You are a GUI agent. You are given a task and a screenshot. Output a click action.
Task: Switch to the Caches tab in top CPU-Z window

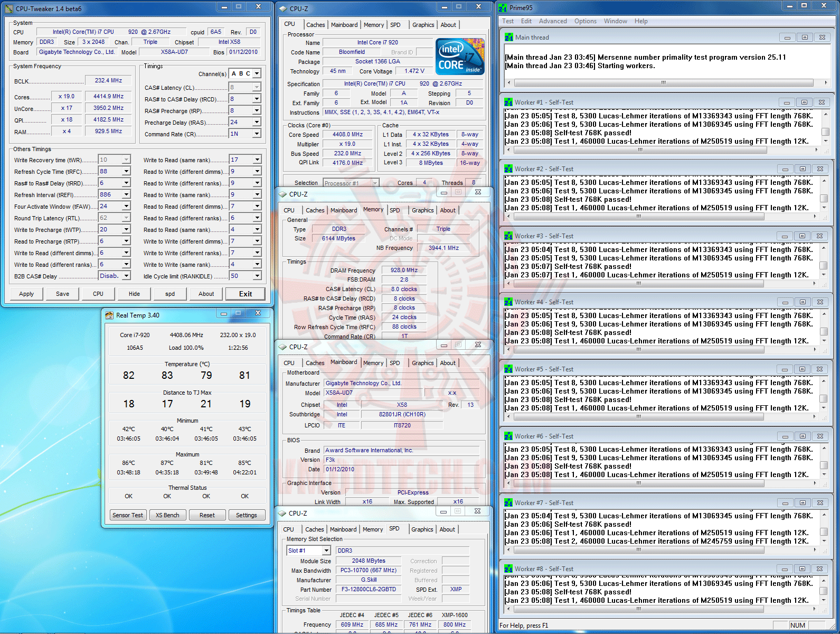315,25
